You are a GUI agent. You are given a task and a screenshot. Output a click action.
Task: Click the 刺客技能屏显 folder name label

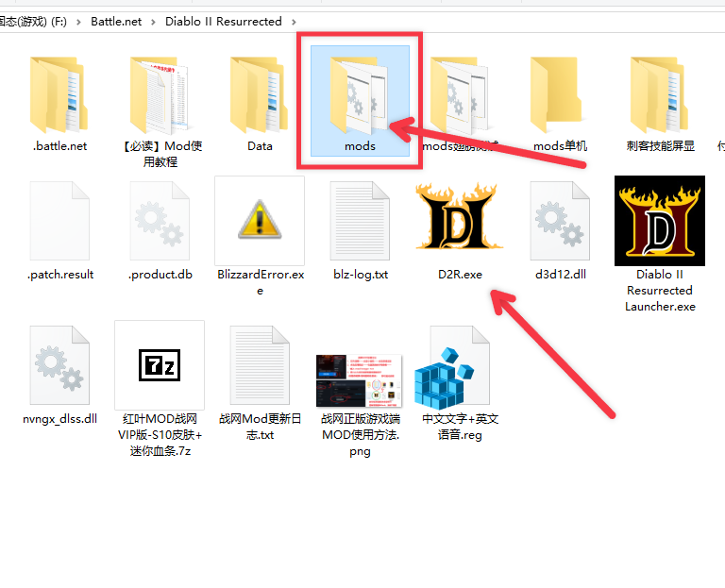pos(660,146)
